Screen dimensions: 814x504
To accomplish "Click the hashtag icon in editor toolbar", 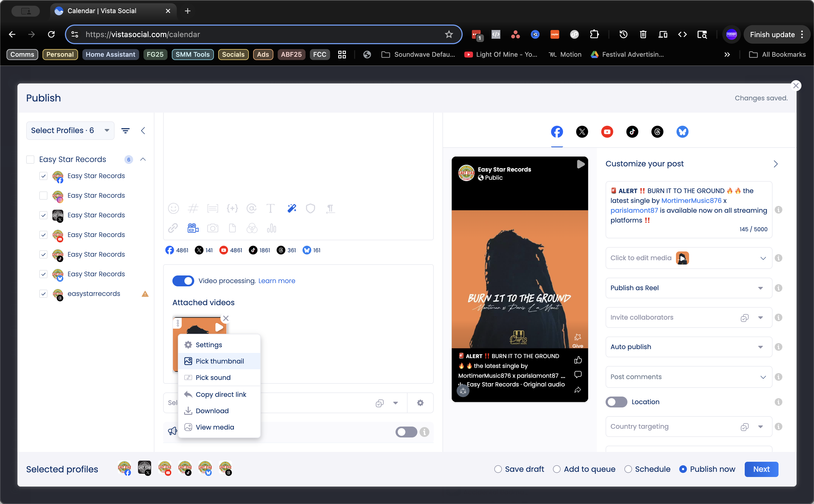I will click(193, 208).
